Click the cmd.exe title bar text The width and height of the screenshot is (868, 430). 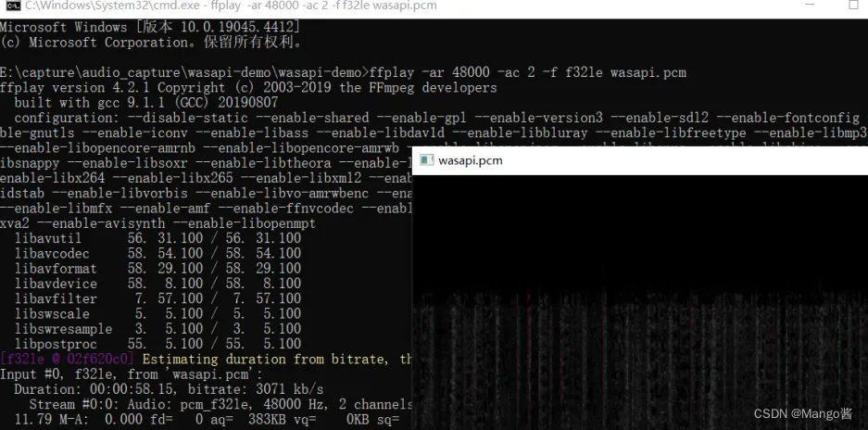coord(231,6)
